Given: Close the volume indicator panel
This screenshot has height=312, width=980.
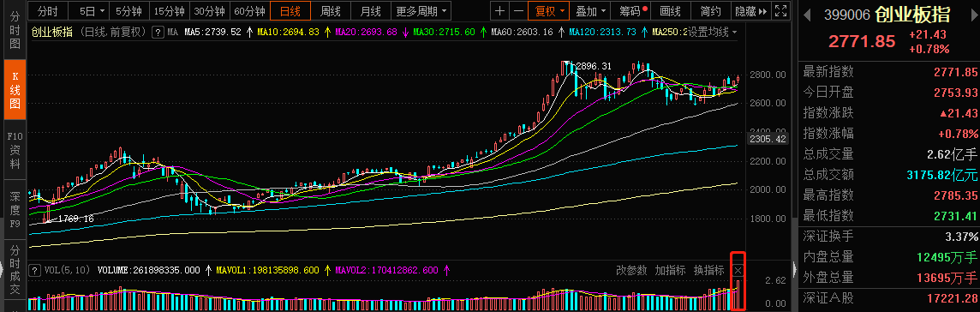Looking at the screenshot, I should 738,270.
